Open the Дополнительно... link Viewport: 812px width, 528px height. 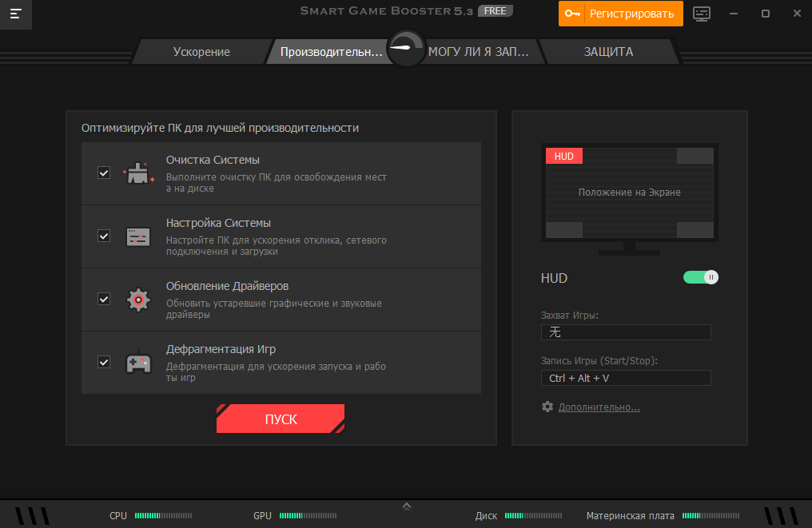599,407
